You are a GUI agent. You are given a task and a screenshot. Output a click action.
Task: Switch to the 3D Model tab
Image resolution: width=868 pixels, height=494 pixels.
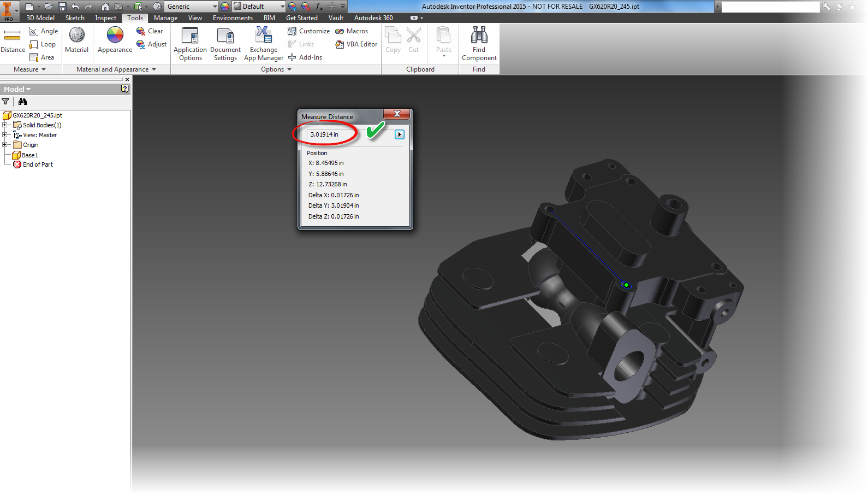pyautogui.click(x=40, y=18)
